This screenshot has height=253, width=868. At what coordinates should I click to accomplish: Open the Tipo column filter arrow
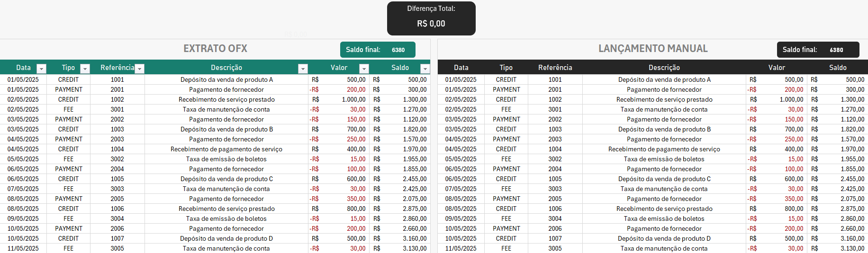pos(85,69)
